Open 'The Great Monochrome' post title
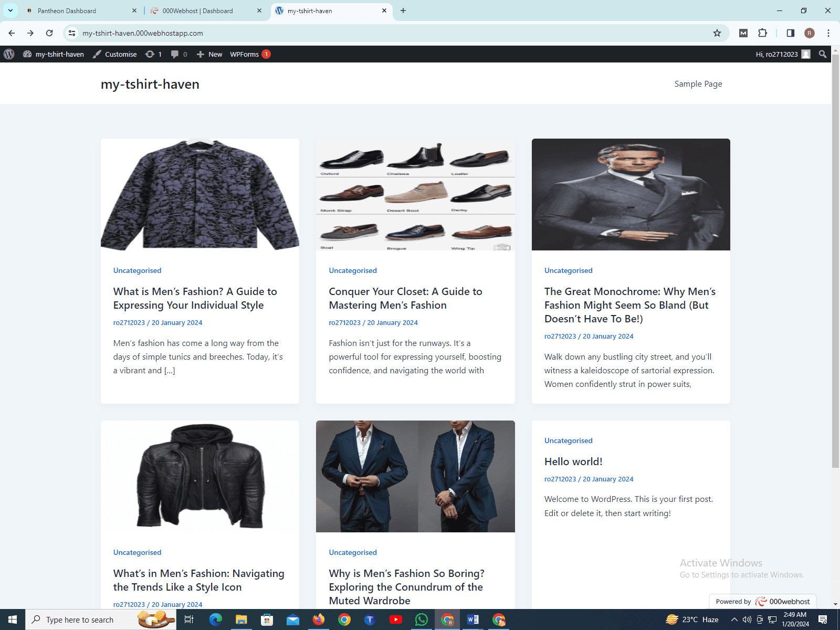840x630 pixels. click(630, 305)
